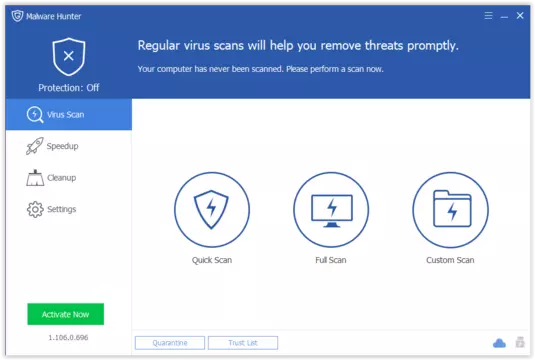Click the Speedup rocket icon
Viewport: 535px width, 360px height.
(x=34, y=146)
